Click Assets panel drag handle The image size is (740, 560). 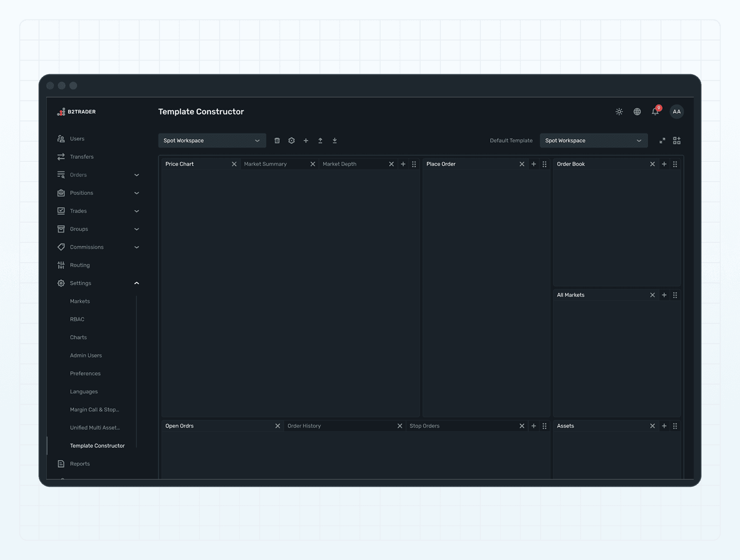pos(675,426)
